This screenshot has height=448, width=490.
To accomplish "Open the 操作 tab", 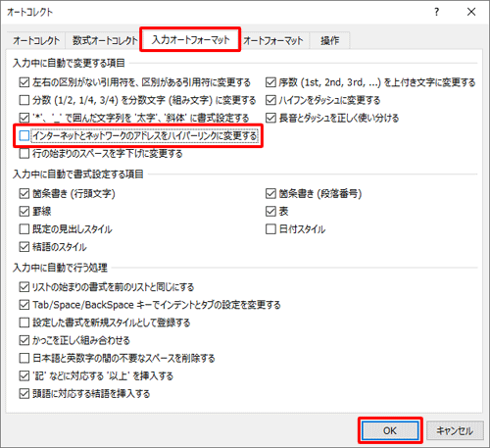I will (329, 40).
